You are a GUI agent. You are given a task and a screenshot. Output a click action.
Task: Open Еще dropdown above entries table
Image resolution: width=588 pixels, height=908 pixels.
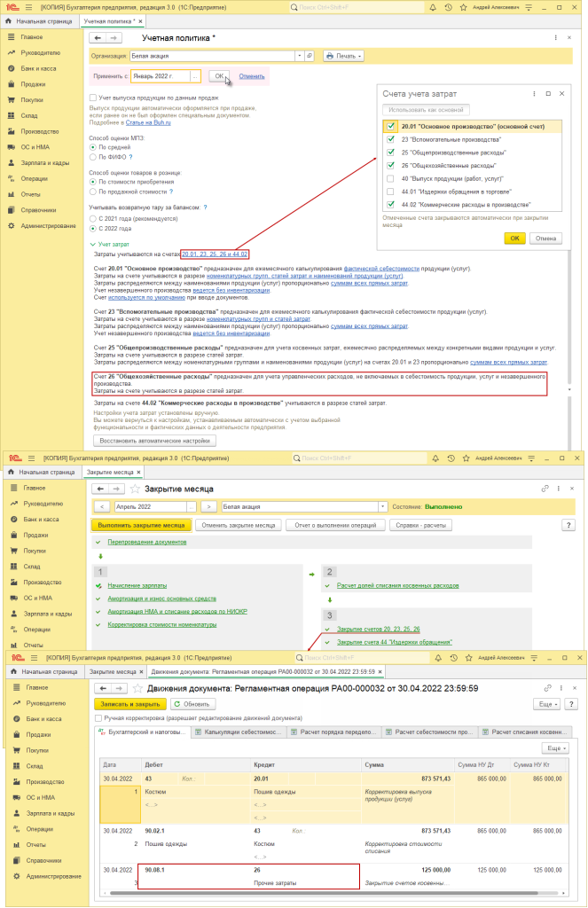click(x=555, y=748)
